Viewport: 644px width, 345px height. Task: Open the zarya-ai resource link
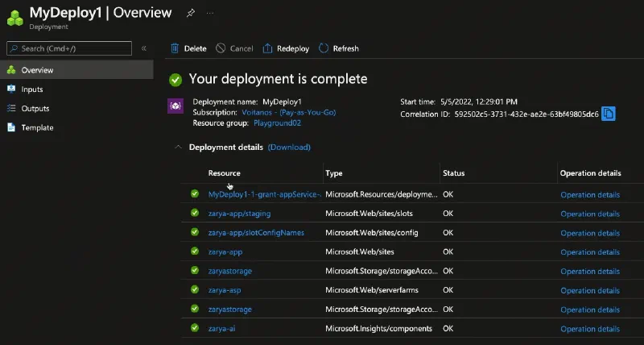pyautogui.click(x=222, y=329)
